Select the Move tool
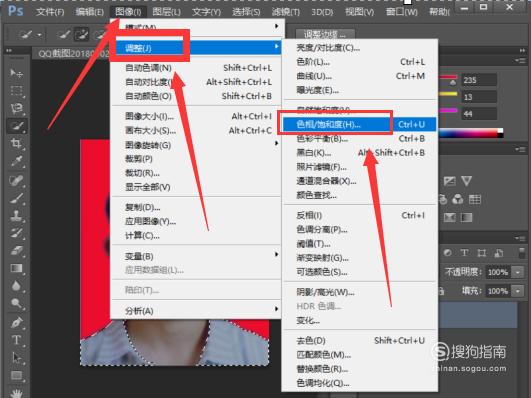Screen dimensions: 531x398 point(16,73)
